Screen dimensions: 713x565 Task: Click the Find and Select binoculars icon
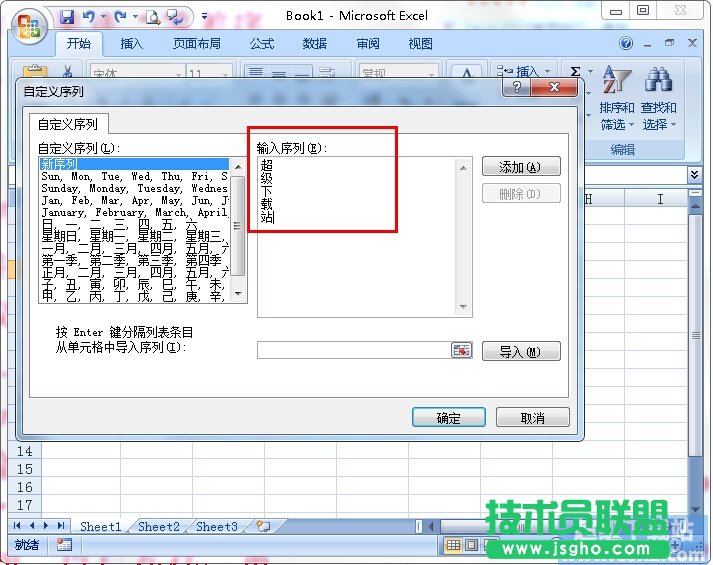click(x=658, y=81)
